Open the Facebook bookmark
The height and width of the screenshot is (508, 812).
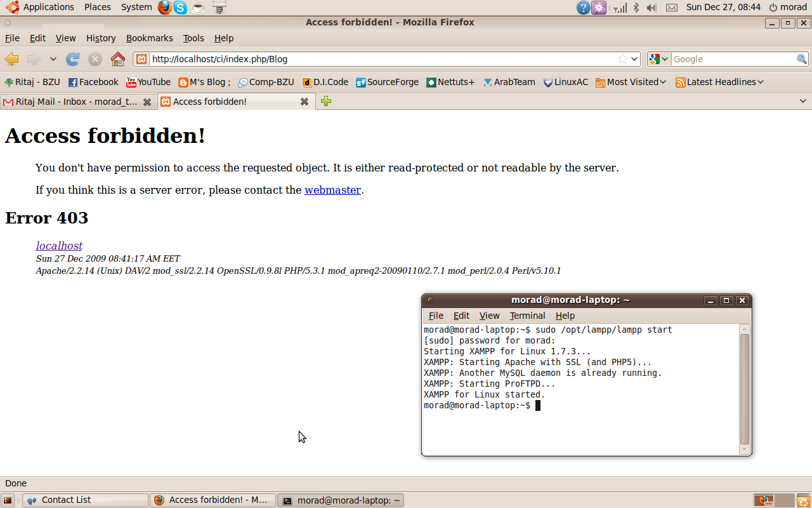[x=93, y=82]
